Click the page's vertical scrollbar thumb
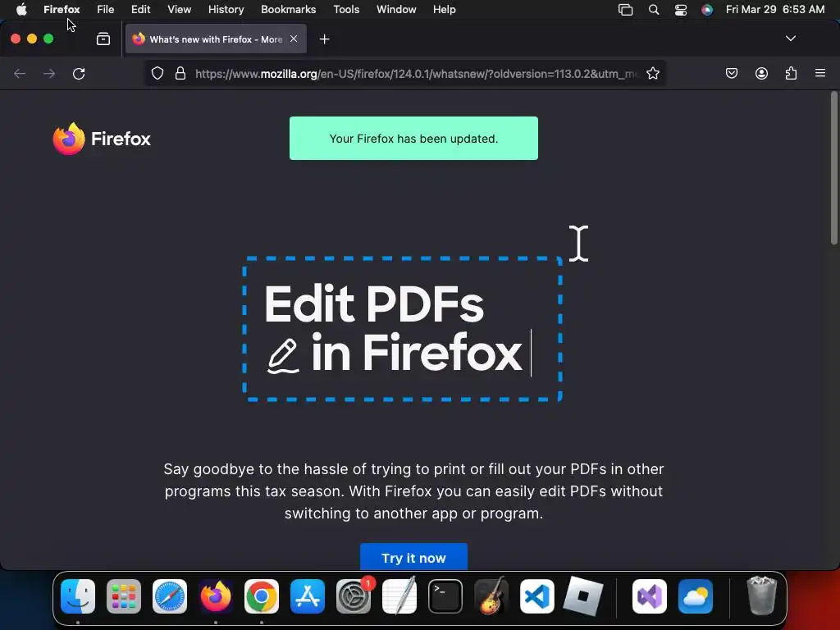Screen dimensions: 840x630 [x=834, y=169]
